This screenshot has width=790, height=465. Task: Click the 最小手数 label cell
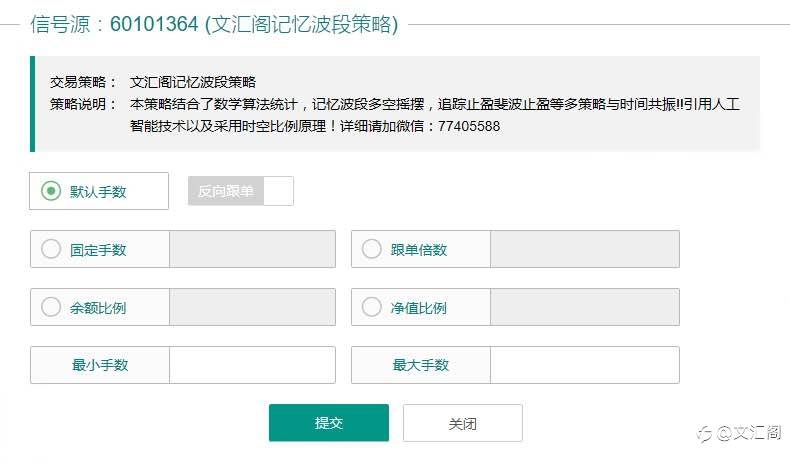(x=100, y=365)
